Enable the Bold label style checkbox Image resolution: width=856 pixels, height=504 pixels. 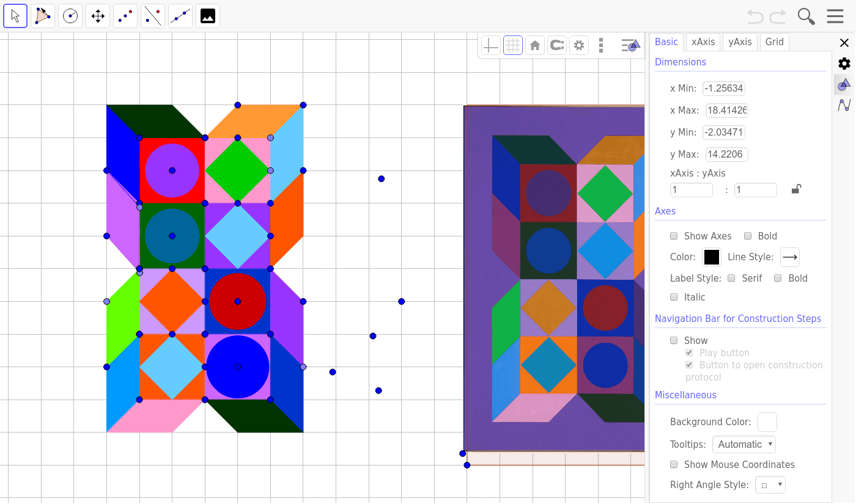tap(778, 278)
